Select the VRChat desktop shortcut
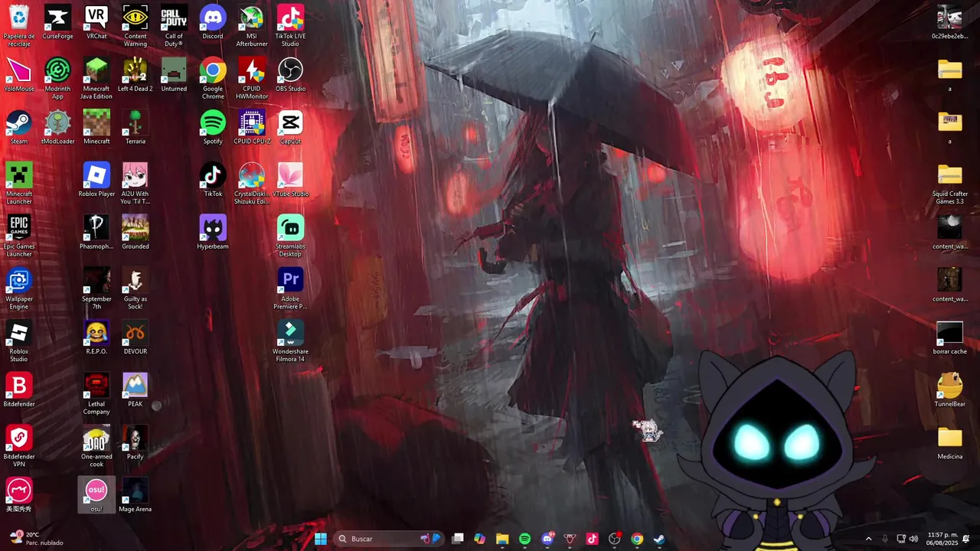 [96, 23]
